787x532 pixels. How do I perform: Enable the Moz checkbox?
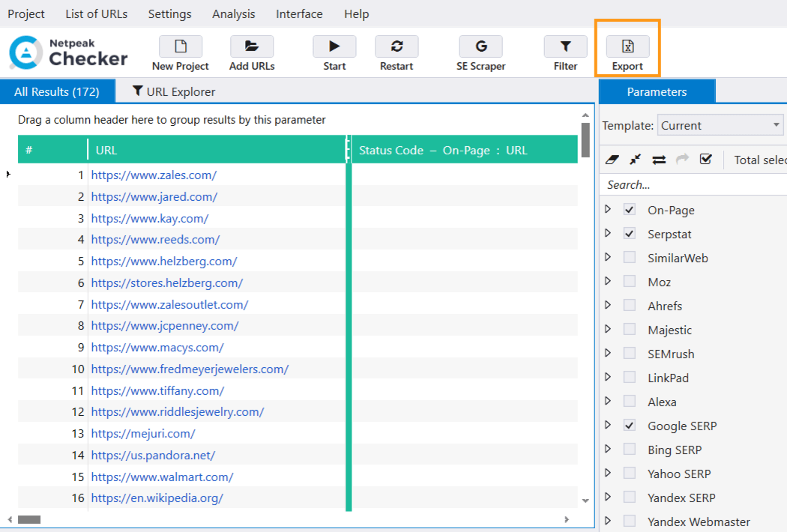pos(630,281)
